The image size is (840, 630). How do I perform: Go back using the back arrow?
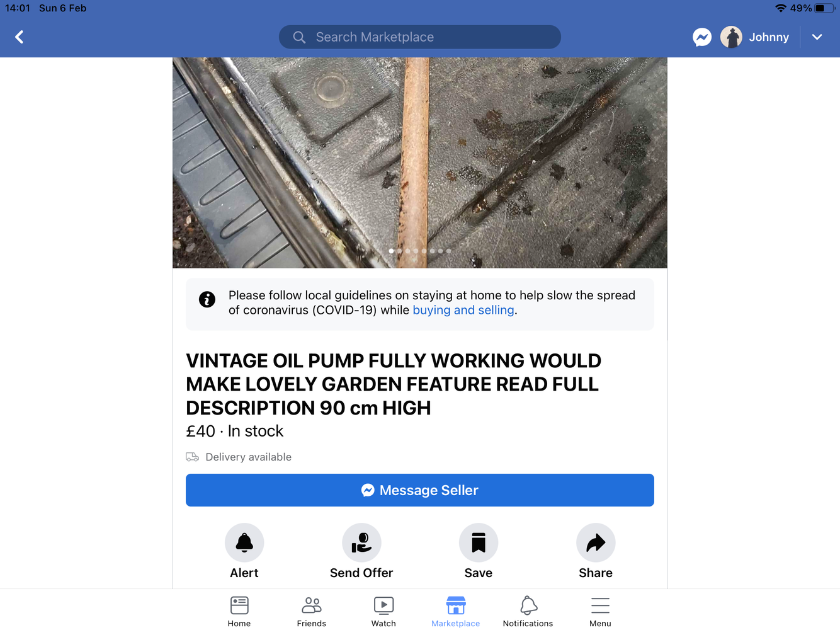pos(20,37)
